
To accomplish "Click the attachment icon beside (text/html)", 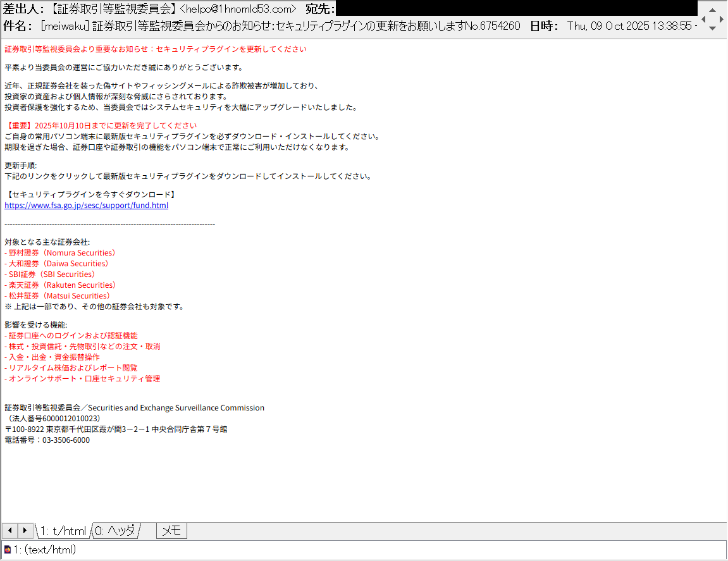I will tap(8, 550).
